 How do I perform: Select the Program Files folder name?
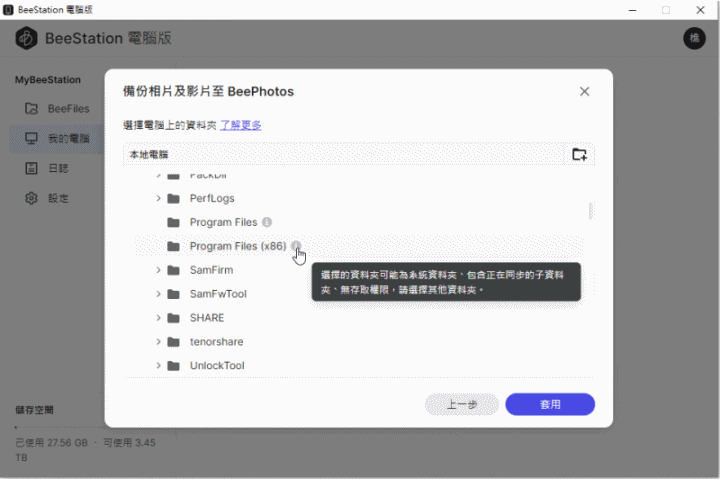tap(224, 222)
